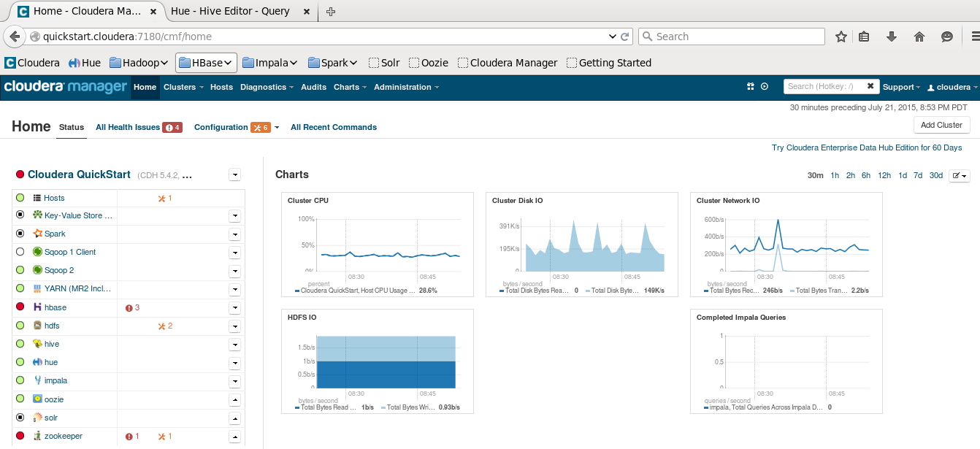The height and width of the screenshot is (449, 980).
Task: Click the Add Cluster button
Action: [x=941, y=125]
